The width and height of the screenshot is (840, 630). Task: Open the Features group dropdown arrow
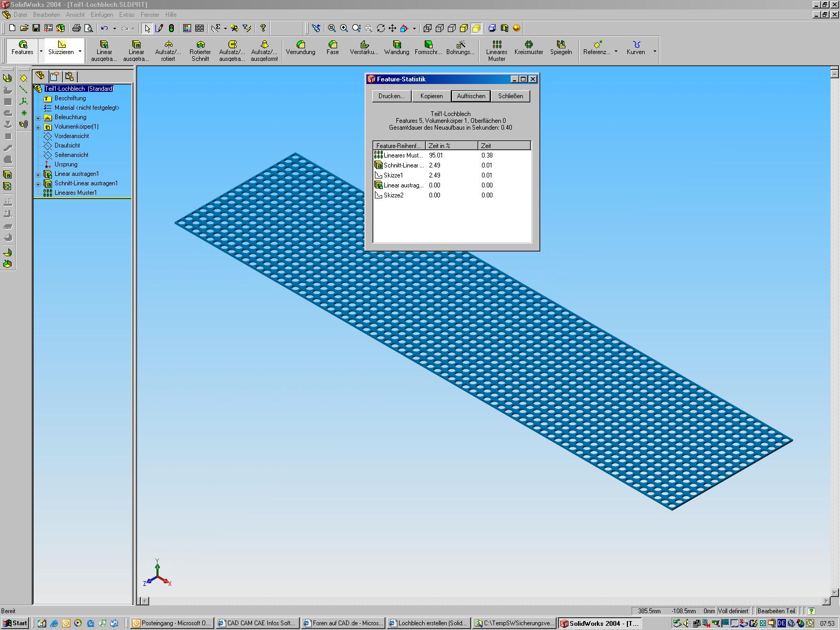pos(41,51)
